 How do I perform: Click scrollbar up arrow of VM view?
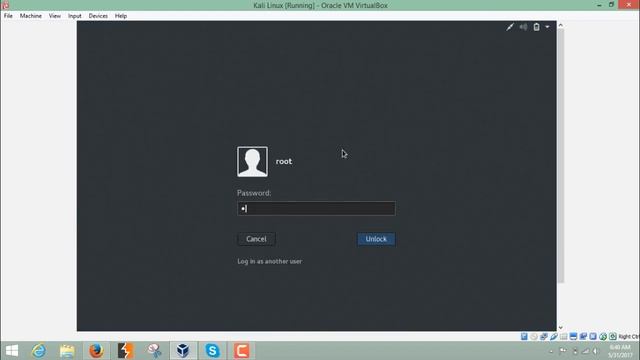[x=561, y=25]
